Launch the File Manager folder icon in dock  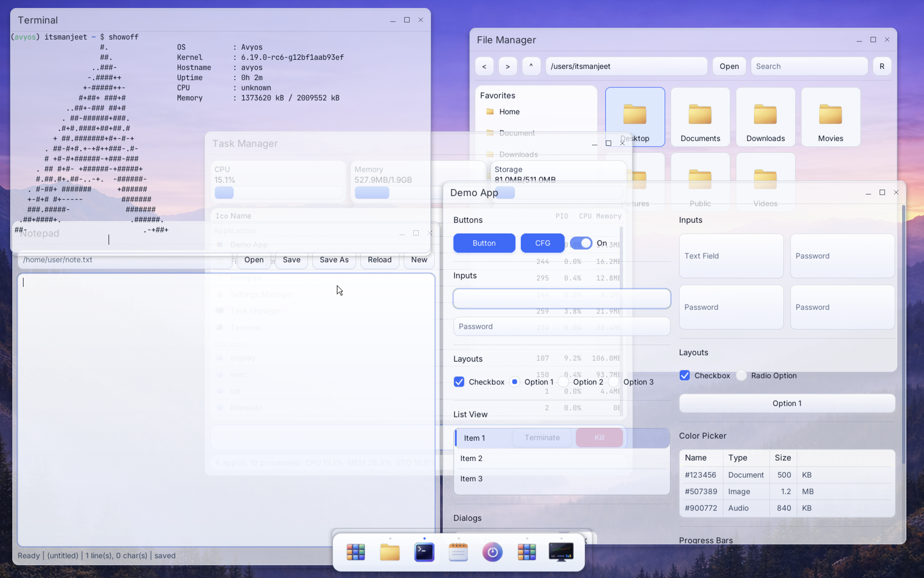tap(389, 552)
